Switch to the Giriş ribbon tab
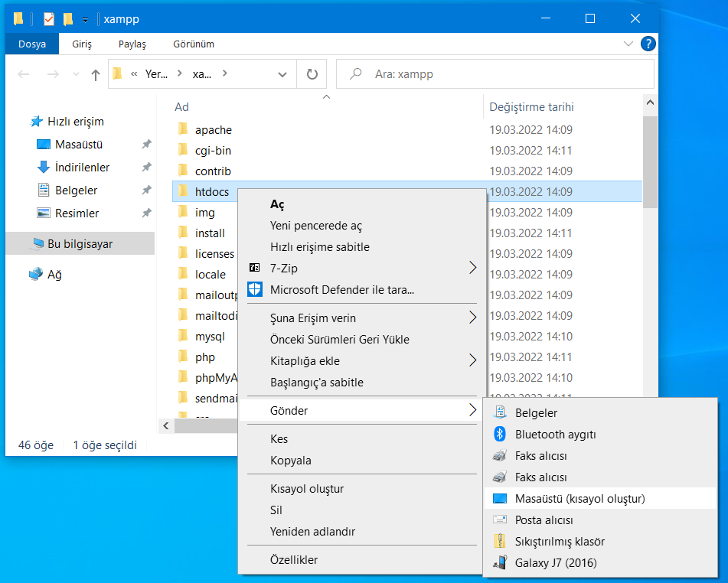728x583 pixels. 82,44
